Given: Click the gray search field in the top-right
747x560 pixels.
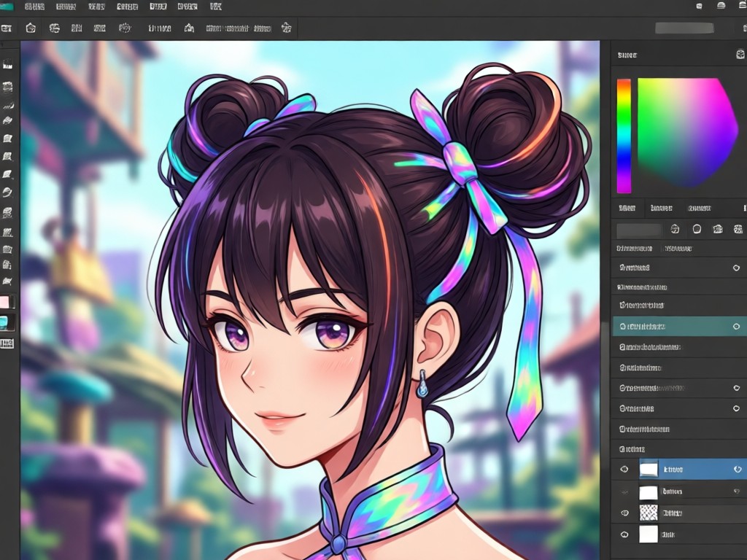Looking at the screenshot, I should (684, 28).
